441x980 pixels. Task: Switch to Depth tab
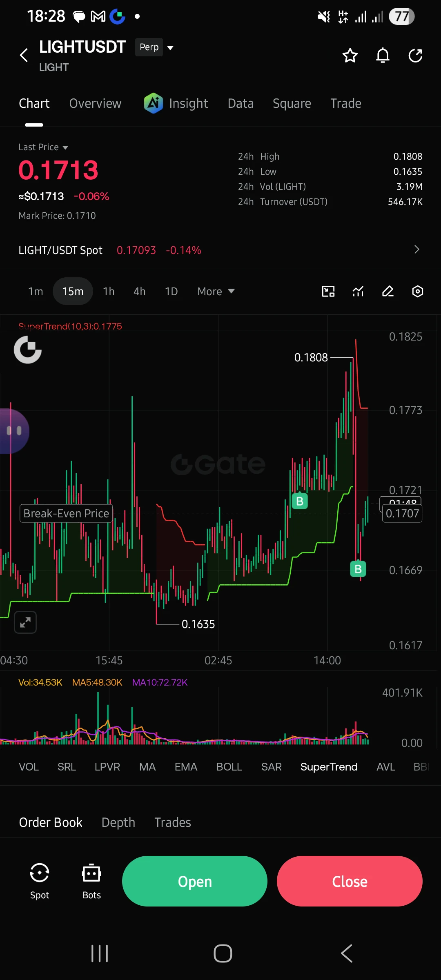118,822
